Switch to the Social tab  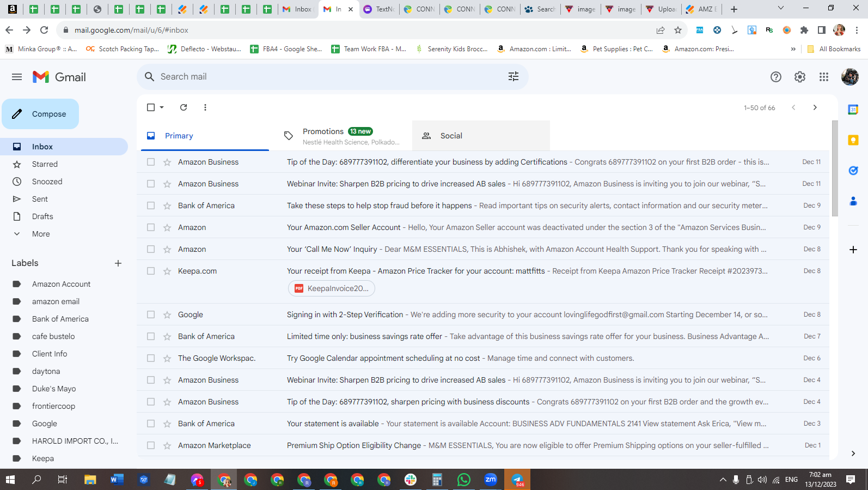(481, 136)
